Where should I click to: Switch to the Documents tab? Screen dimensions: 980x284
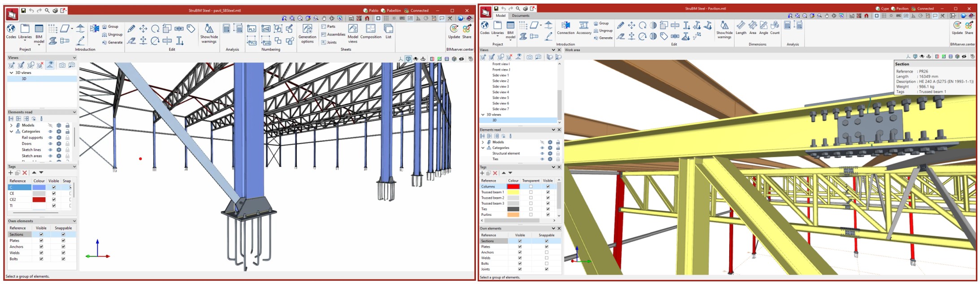521,16
